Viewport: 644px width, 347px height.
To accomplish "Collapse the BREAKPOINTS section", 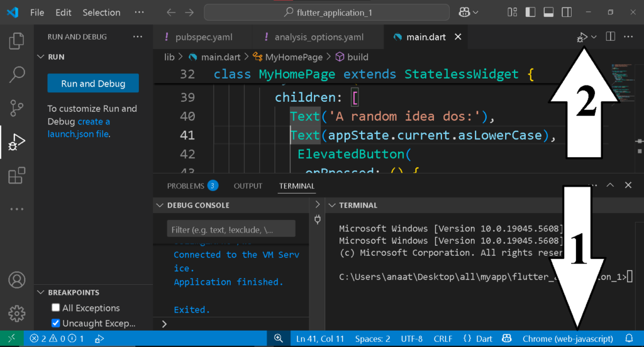I will [x=74, y=292].
